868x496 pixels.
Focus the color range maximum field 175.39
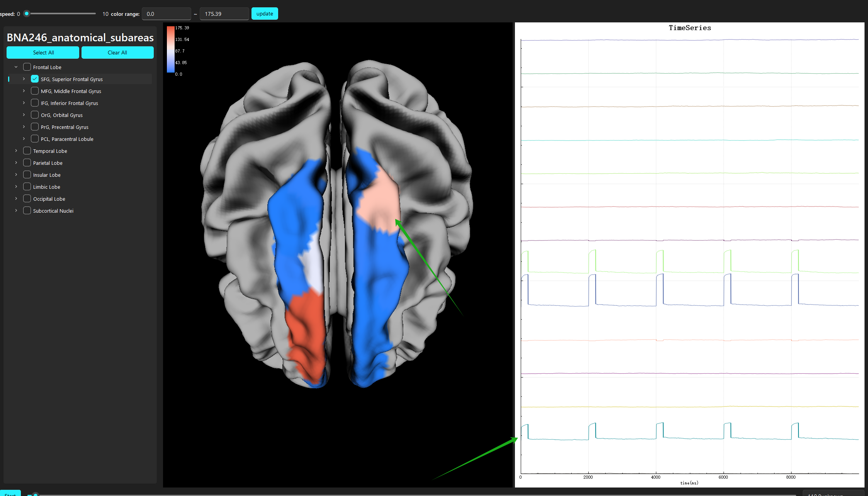[x=224, y=14]
